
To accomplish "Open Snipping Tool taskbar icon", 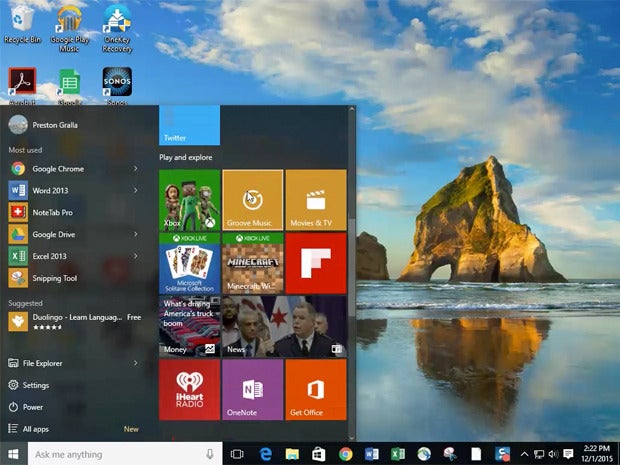I will tap(450, 454).
